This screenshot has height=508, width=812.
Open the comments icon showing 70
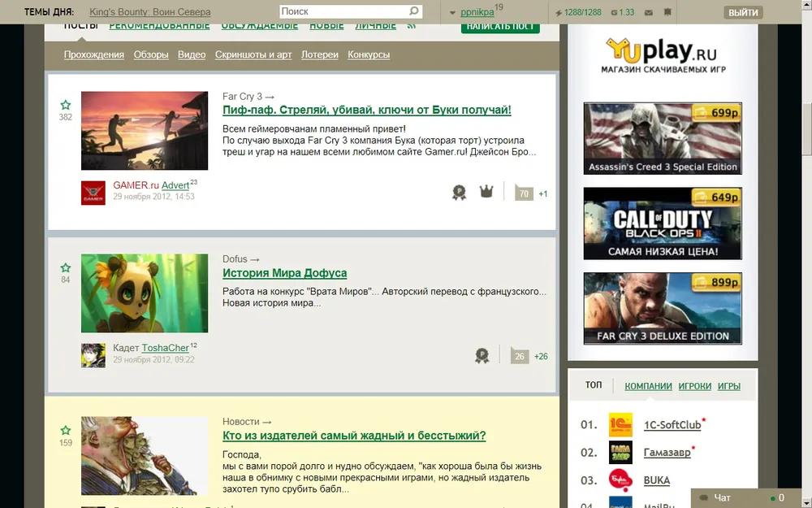524,193
